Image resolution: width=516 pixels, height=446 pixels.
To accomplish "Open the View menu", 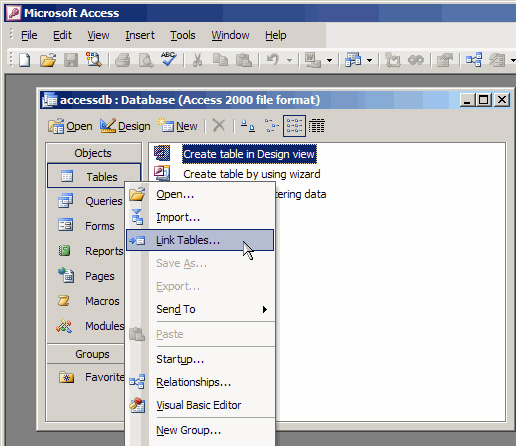I will pyautogui.click(x=98, y=35).
